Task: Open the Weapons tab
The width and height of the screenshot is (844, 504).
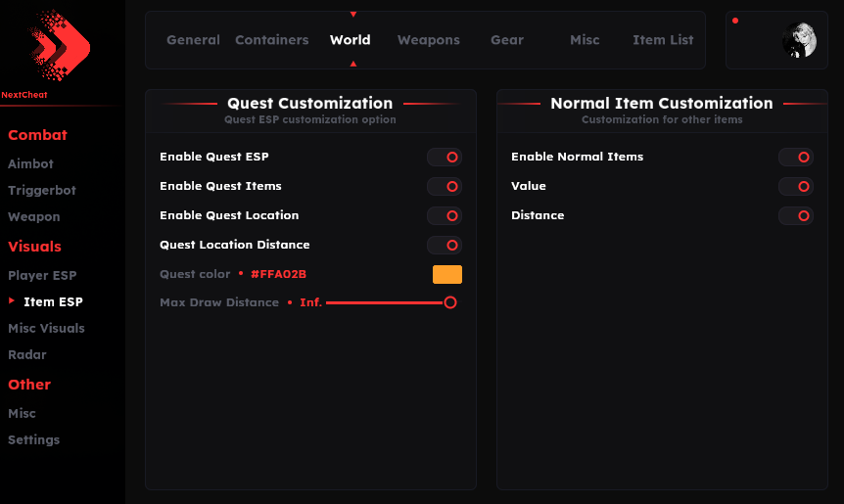Action: point(428,40)
